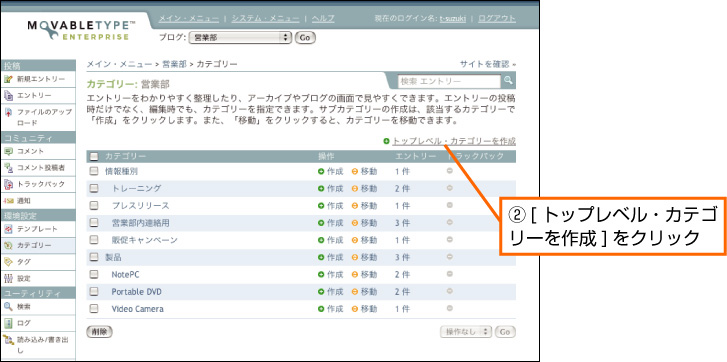The image size is (727, 362).
Task: Click the エントリー sidebar icon
Action: point(8,95)
